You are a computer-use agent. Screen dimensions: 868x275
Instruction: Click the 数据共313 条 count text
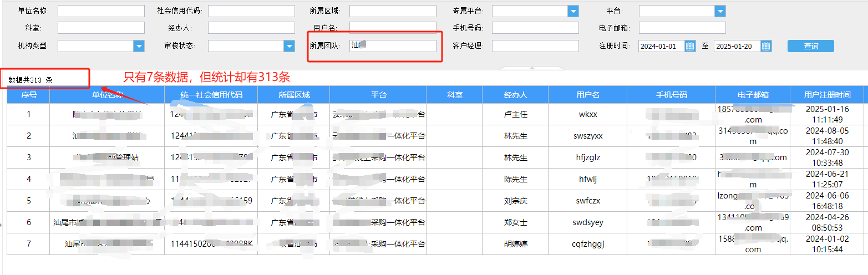pos(31,80)
